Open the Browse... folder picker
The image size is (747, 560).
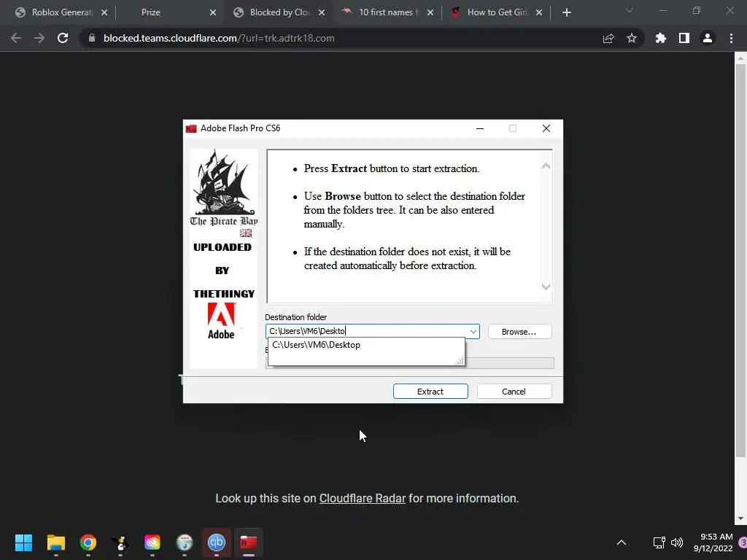[x=519, y=332]
